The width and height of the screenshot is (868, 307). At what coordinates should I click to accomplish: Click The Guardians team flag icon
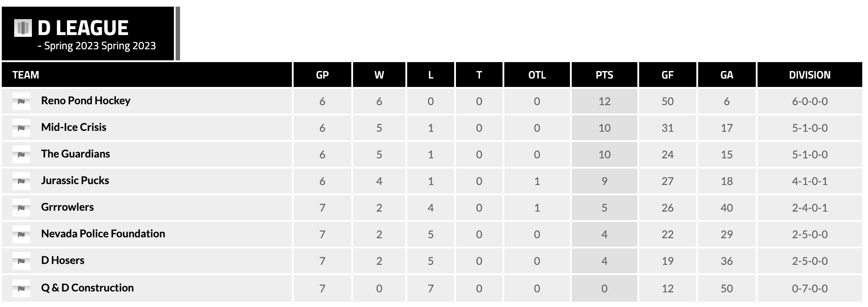(21, 154)
